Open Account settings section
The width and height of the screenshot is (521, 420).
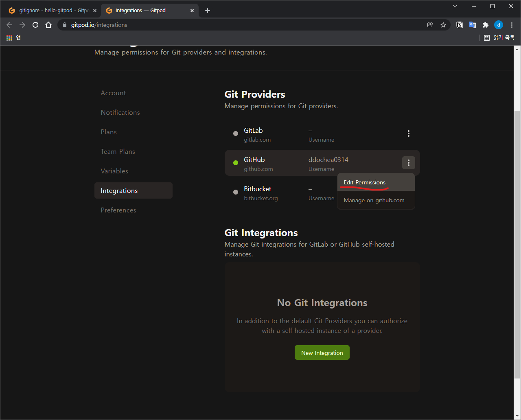pyautogui.click(x=134, y=93)
